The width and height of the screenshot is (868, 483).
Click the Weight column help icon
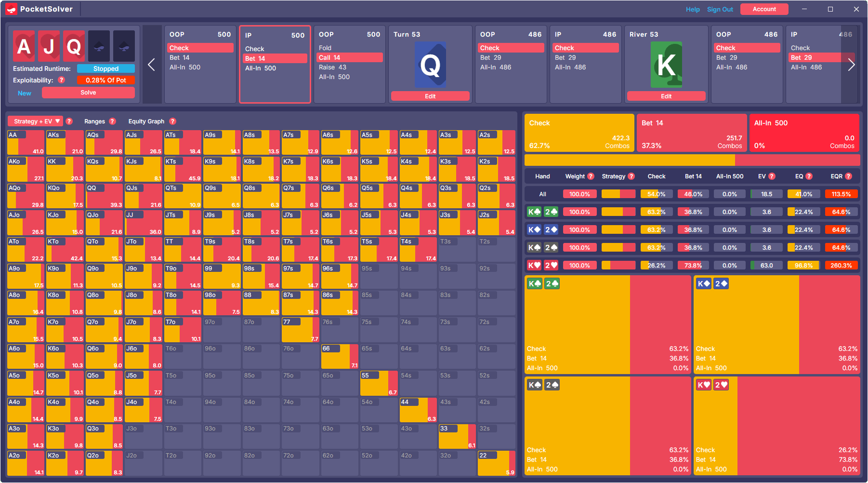click(590, 176)
